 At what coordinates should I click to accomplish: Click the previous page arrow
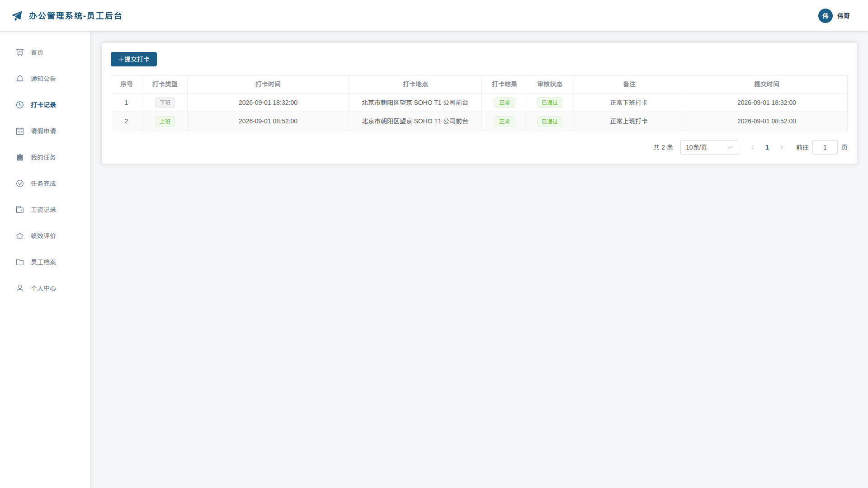point(753,147)
